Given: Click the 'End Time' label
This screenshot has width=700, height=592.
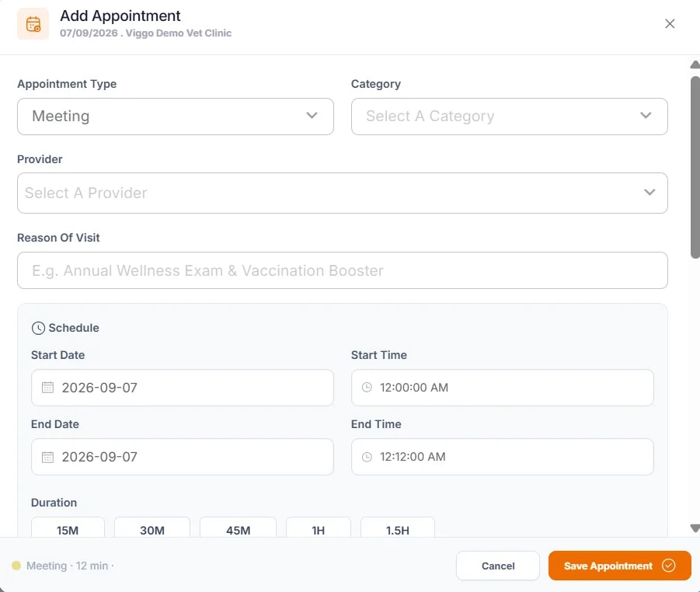Looking at the screenshot, I should coord(376,424).
